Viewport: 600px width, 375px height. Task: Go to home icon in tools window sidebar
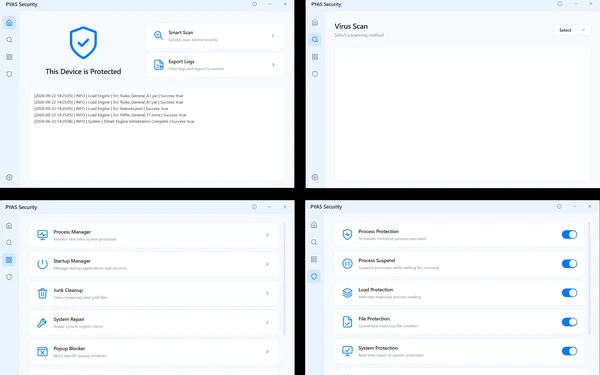click(x=9, y=225)
